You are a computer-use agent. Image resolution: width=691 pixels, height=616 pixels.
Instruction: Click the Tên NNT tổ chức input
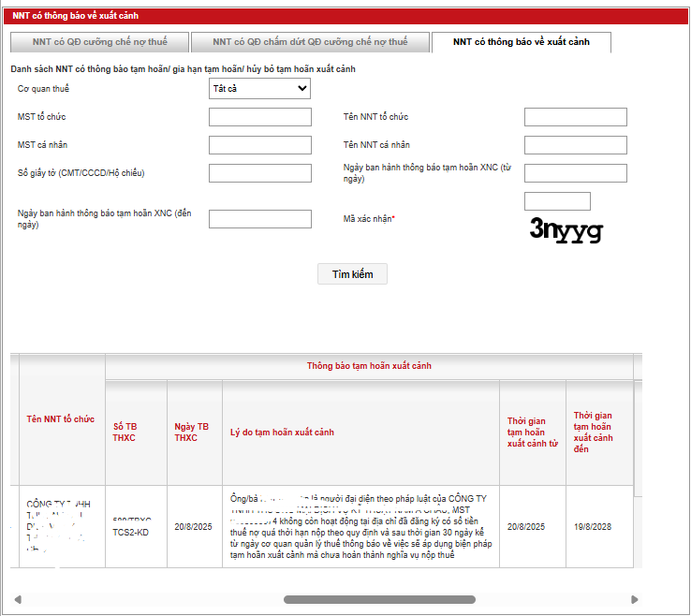pos(575,117)
